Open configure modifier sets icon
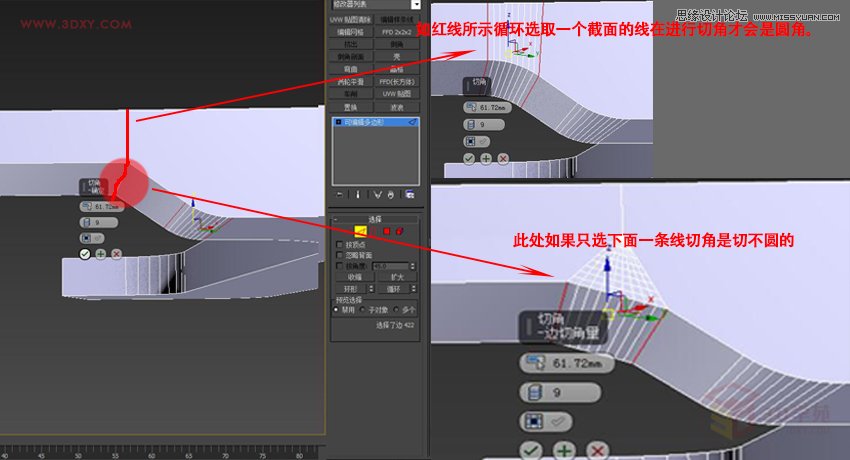This screenshot has height=460, width=850. click(x=410, y=195)
